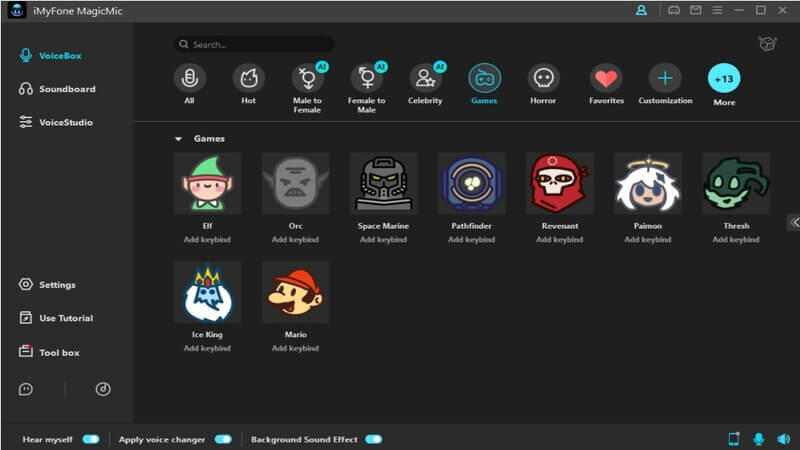
Task: Open the Use Tutorial page
Action: 56,318
